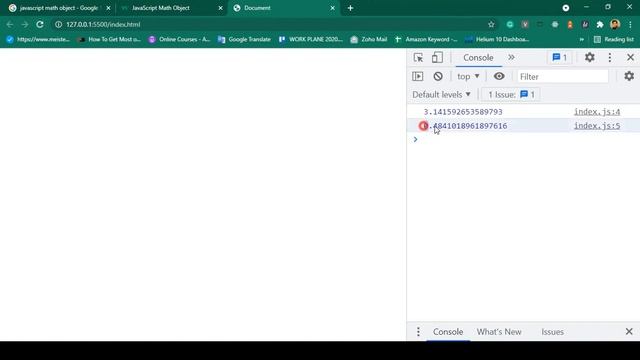This screenshot has width=640, height=360.
Task: Open the Online Courses bookmark
Action: click(x=179, y=40)
